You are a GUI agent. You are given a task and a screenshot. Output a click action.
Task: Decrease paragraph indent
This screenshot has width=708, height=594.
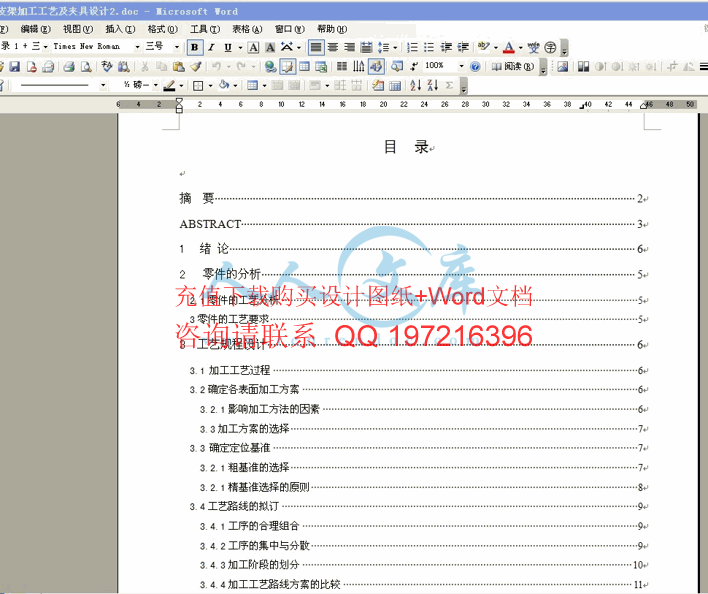click(446, 47)
